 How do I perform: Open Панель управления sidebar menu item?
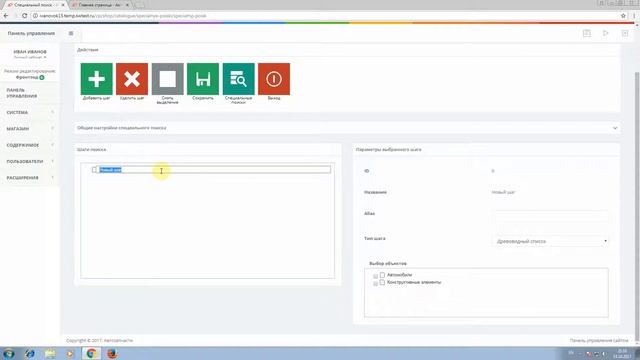coord(29,93)
